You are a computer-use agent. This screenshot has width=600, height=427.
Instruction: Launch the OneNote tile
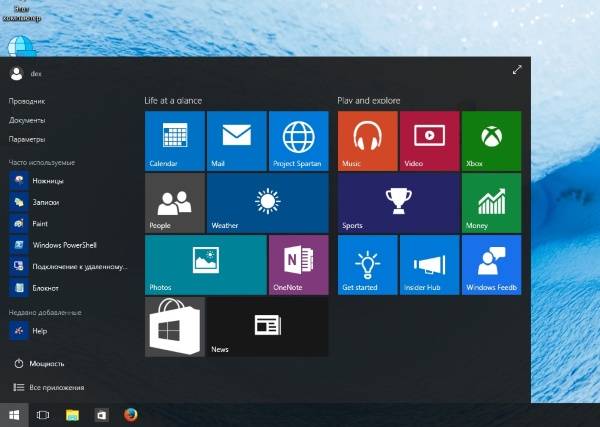click(x=298, y=265)
